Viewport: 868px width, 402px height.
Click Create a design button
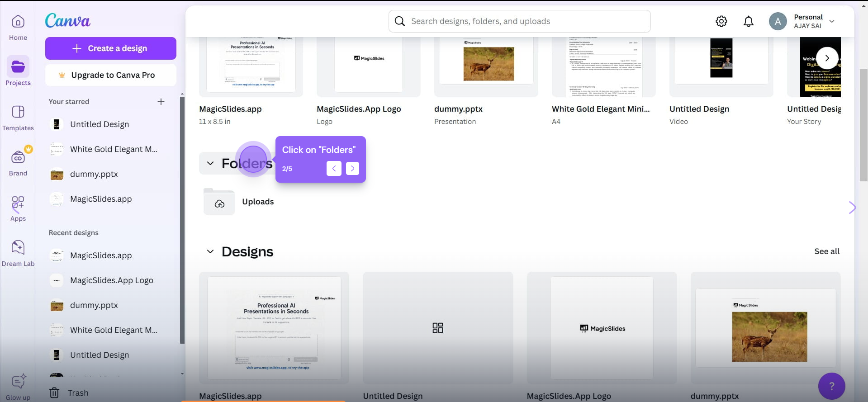click(111, 48)
